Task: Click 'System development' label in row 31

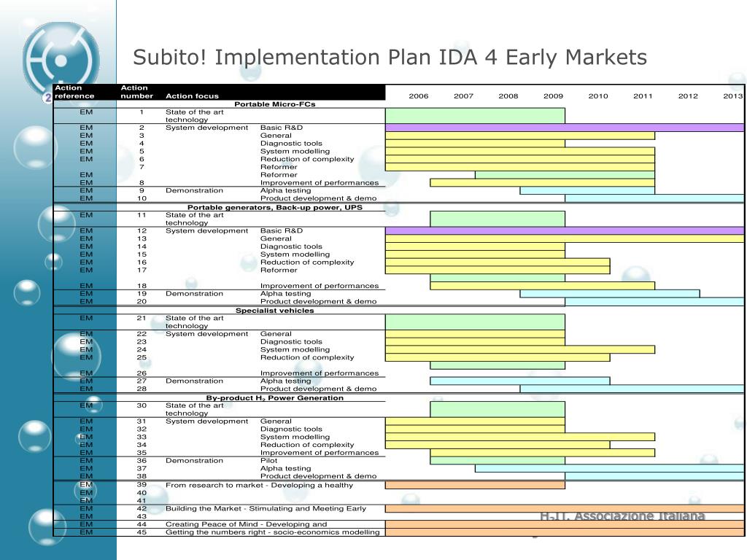Action: coord(206,421)
